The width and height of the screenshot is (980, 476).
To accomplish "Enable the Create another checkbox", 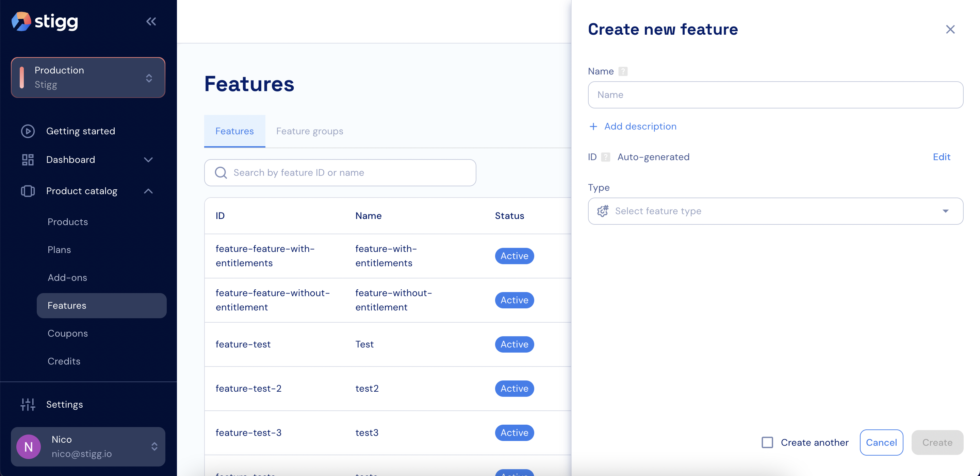I will pos(767,443).
